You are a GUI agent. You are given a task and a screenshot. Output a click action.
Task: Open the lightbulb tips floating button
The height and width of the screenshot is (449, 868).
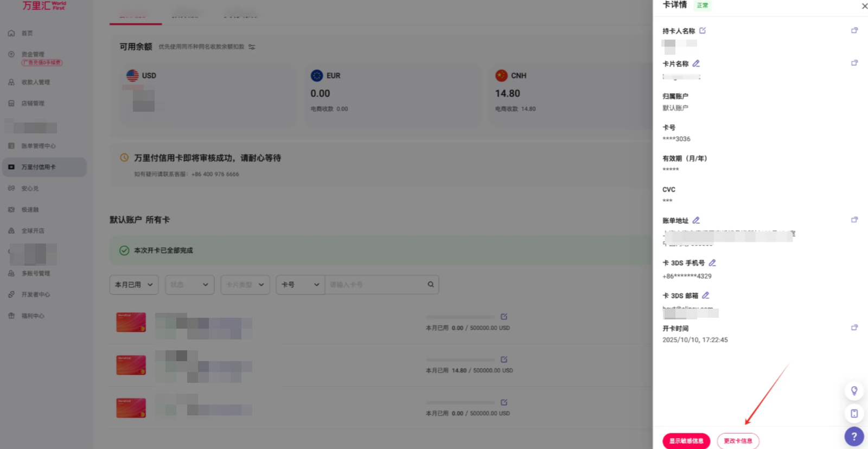coord(854,391)
